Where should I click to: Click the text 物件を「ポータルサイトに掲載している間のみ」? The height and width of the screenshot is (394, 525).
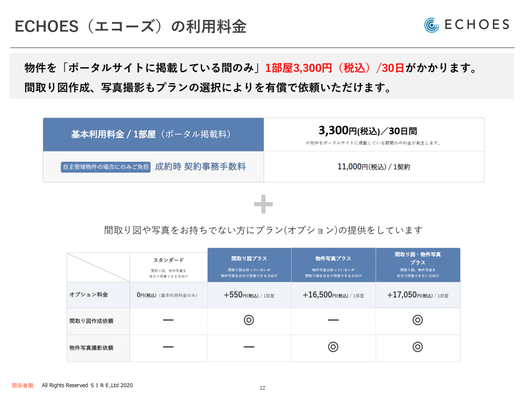pyautogui.click(x=144, y=68)
